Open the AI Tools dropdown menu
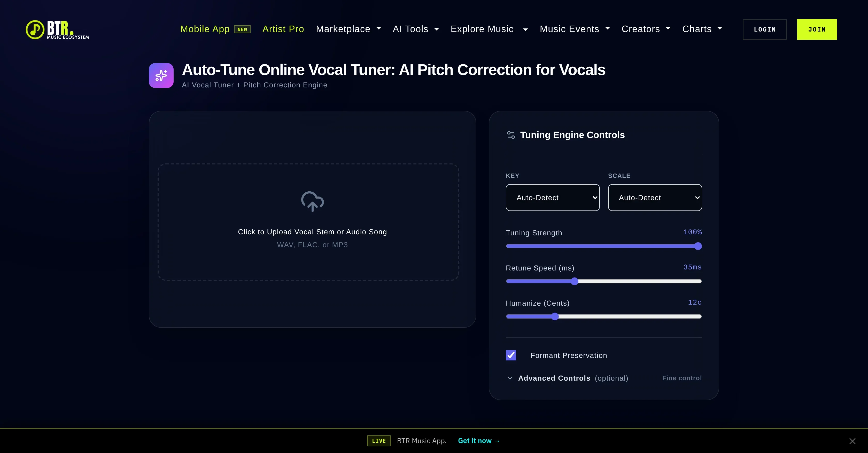Viewport: 868px width, 453px height. point(416,29)
